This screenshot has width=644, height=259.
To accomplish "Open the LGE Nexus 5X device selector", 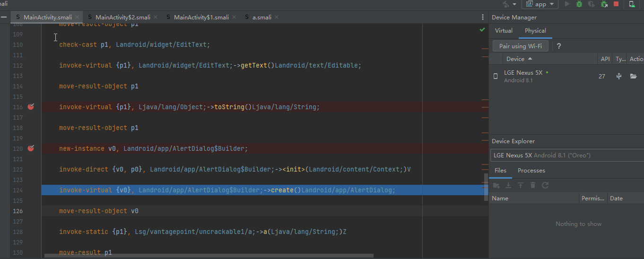I will [566, 155].
